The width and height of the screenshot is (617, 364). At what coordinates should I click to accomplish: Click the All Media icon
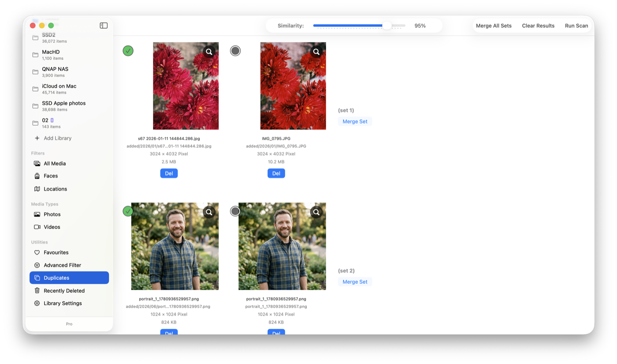click(x=37, y=163)
